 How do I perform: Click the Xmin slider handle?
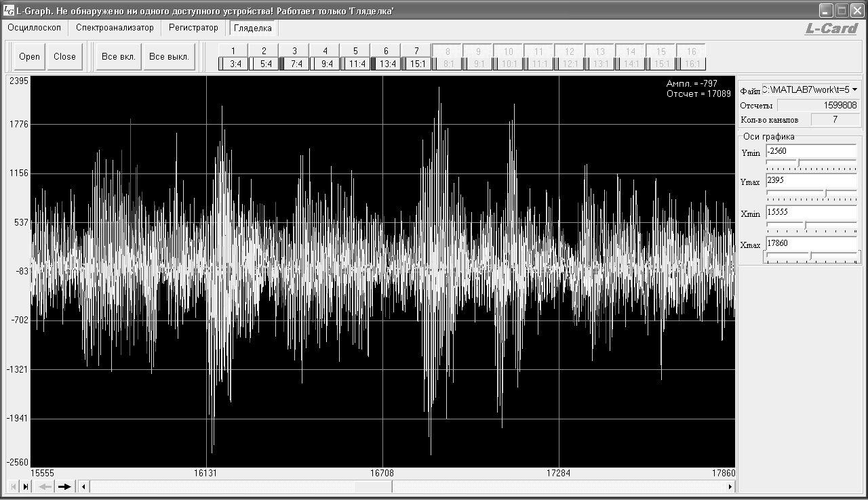pos(805,224)
